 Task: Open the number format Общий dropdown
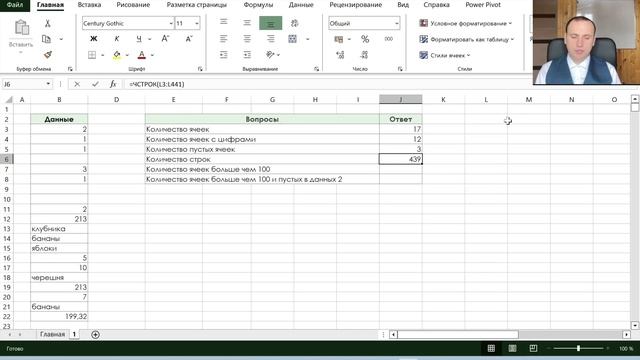point(396,24)
